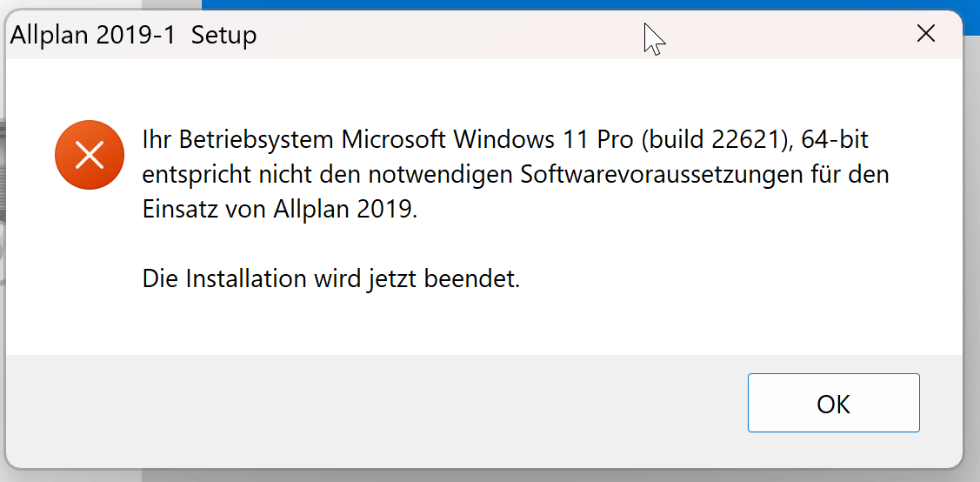Click the word "Setup" in title bar
Screen dimensions: 980x482
click(223, 36)
